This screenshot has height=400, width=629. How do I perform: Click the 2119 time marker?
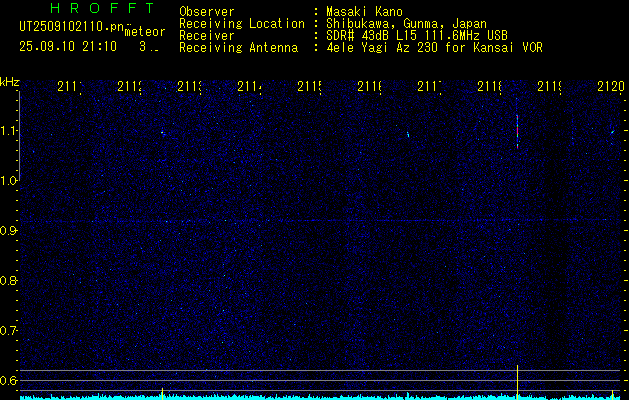point(549,87)
